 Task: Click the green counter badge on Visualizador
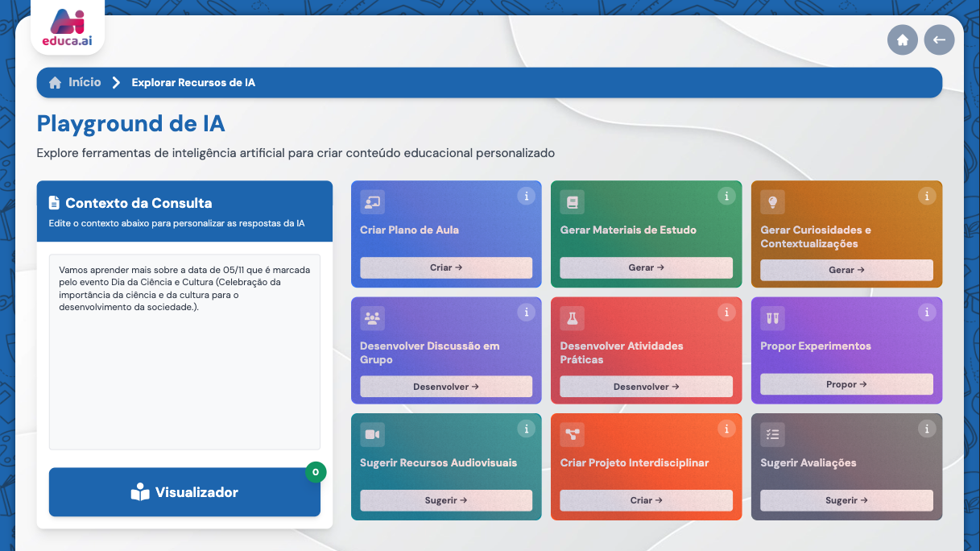(316, 472)
